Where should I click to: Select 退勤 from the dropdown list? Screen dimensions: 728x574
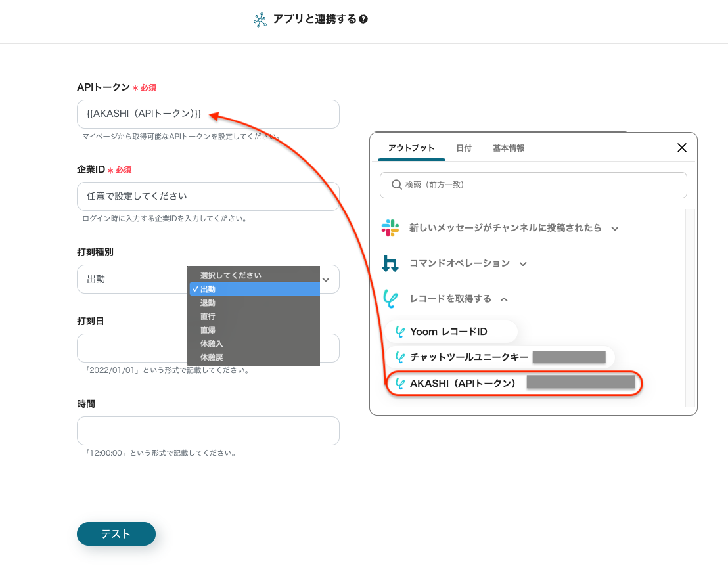point(208,303)
